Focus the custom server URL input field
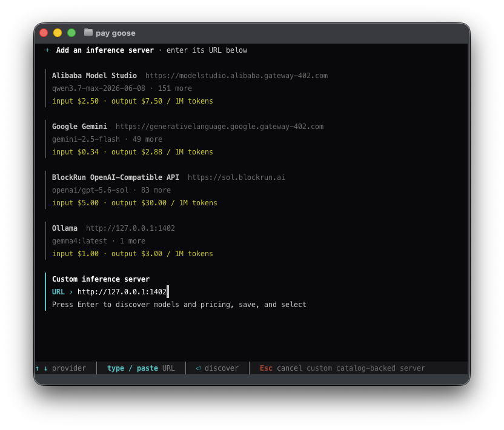This screenshot has width=504, height=430. (123, 292)
